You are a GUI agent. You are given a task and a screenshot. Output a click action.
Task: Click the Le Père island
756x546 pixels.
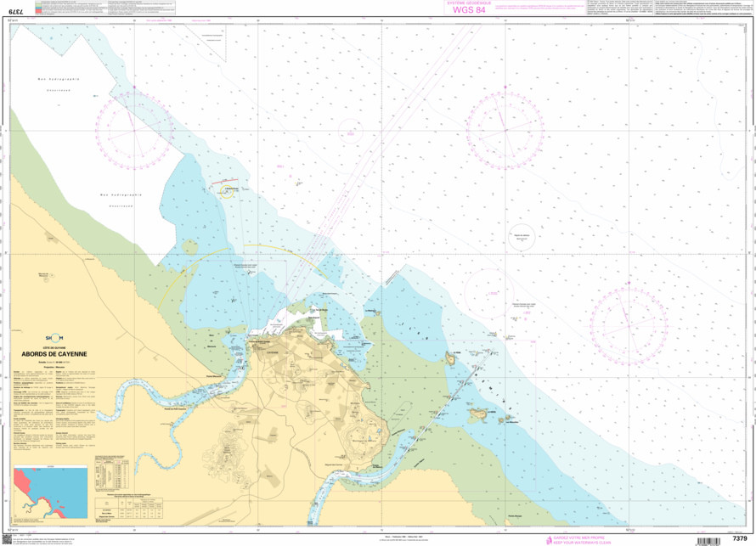(450, 358)
